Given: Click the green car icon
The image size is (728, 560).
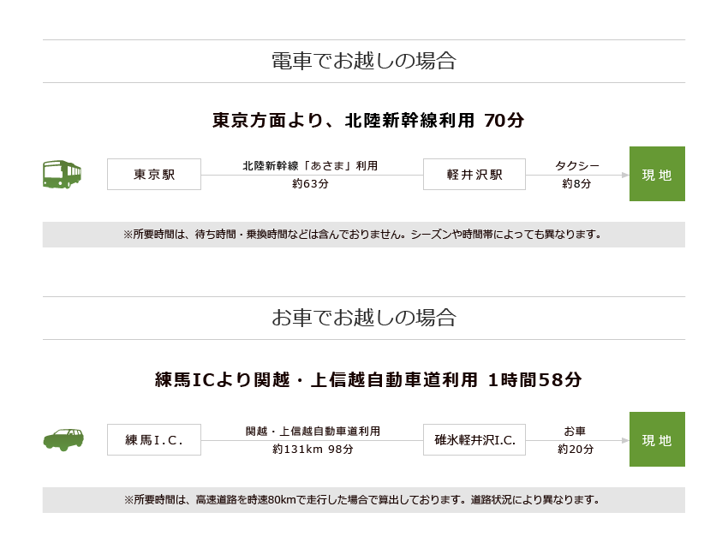Looking at the screenshot, I should click(x=63, y=439).
